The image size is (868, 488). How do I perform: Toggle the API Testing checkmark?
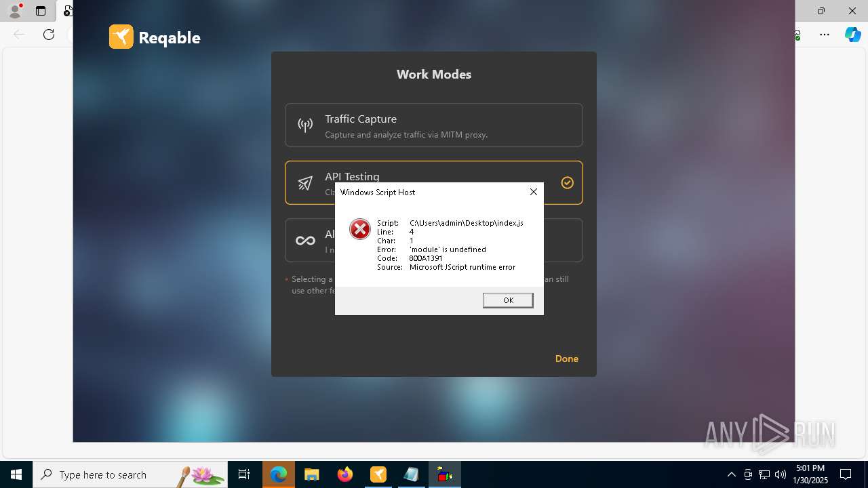tap(568, 182)
